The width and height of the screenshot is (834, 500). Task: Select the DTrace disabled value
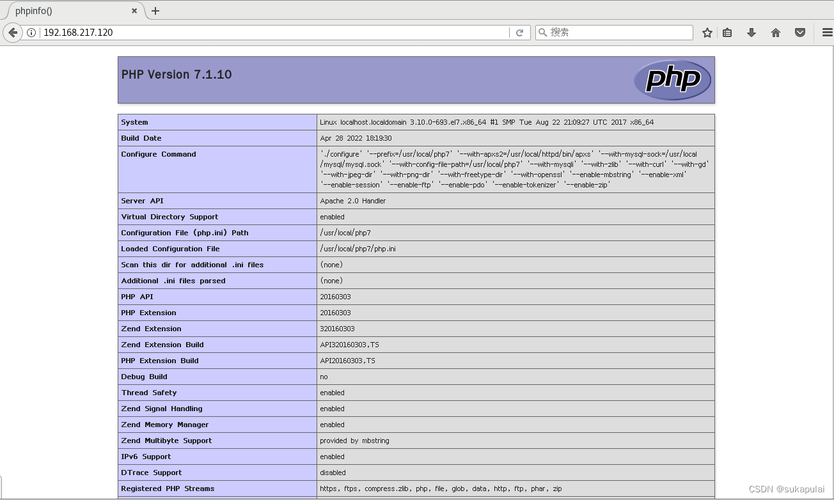pos(333,472)
